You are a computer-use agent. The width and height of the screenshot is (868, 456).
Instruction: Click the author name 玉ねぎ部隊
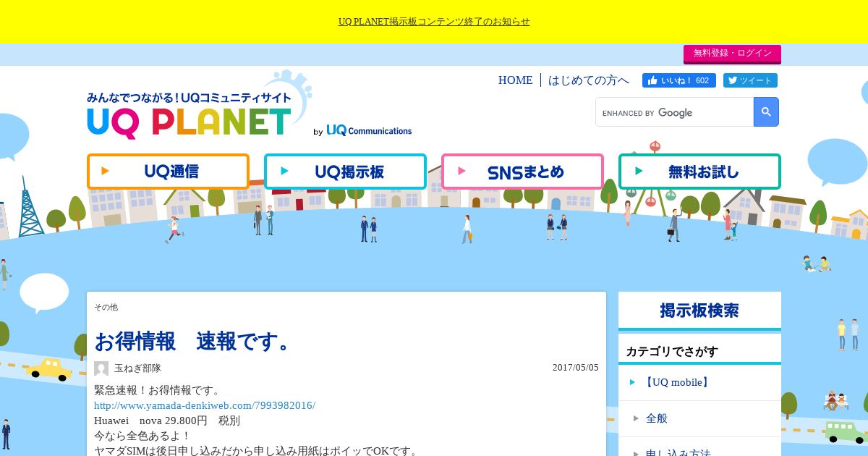point(137,368)
